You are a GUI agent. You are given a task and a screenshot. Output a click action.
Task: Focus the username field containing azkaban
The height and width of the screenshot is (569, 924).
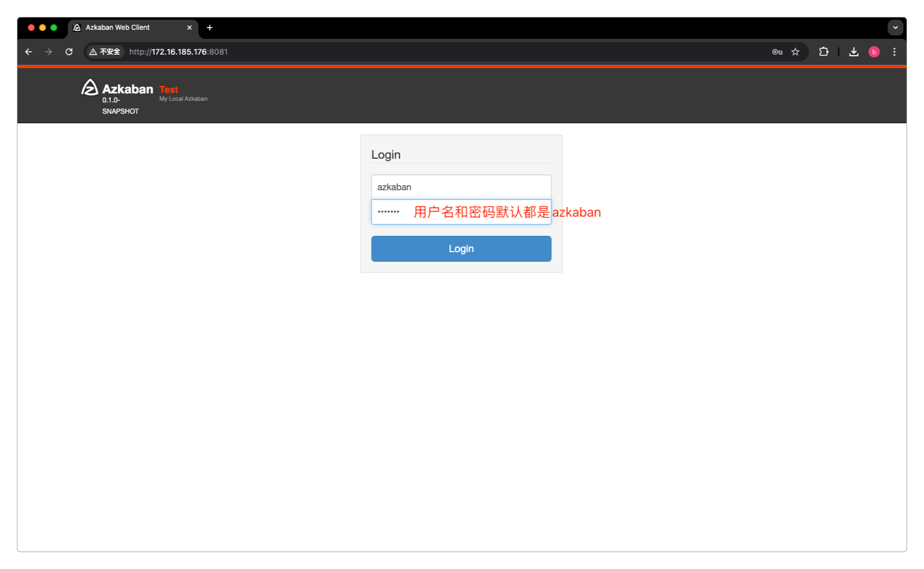461,187
